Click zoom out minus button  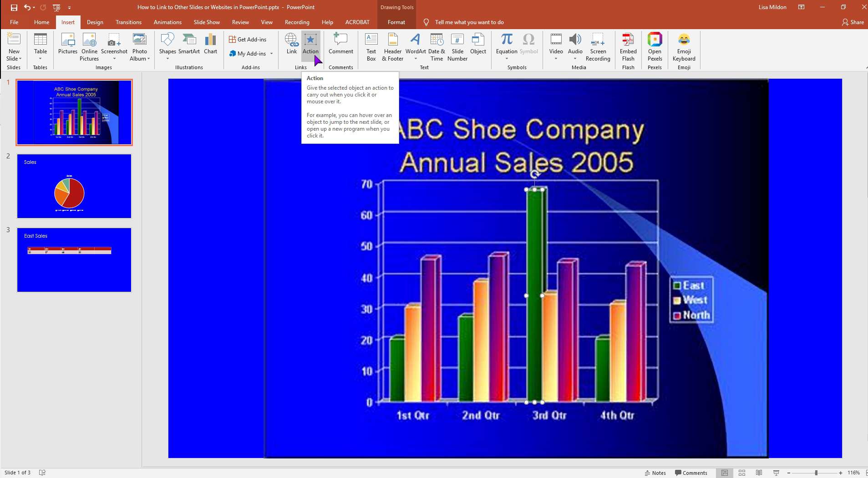tap(789, 473)
